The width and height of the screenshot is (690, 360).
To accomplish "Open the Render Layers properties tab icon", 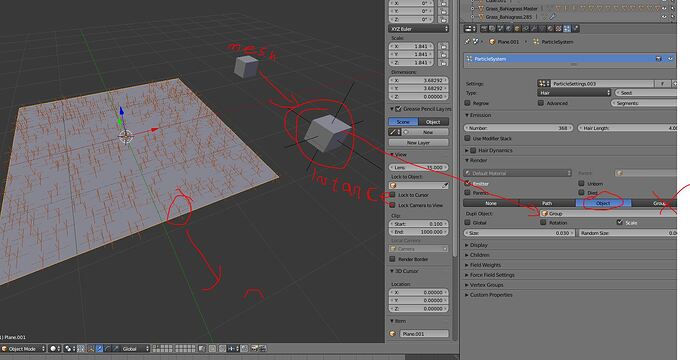I will tap(492, 29).
